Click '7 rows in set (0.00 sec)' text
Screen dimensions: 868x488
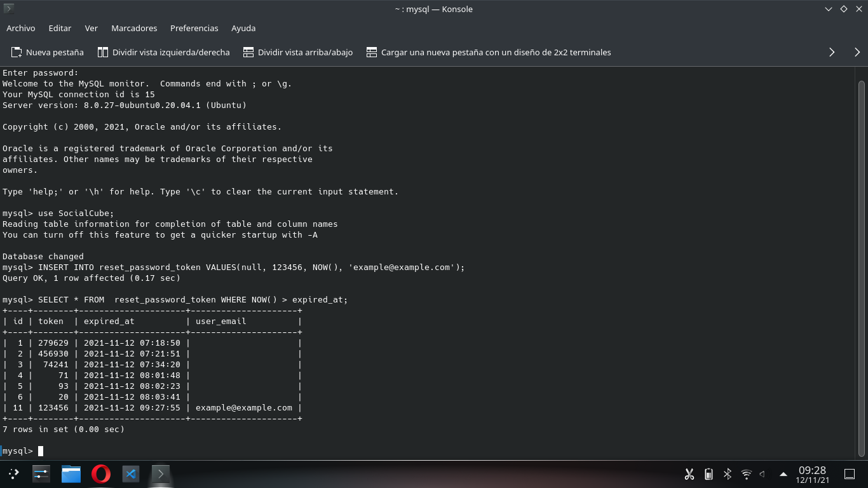click(64, 429)
